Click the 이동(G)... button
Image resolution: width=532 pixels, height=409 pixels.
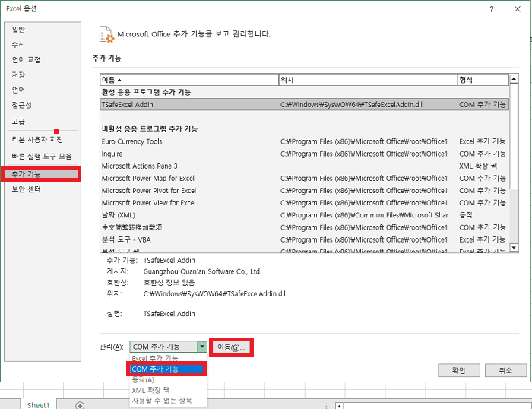pyautogui.click(x=231, y=347)
